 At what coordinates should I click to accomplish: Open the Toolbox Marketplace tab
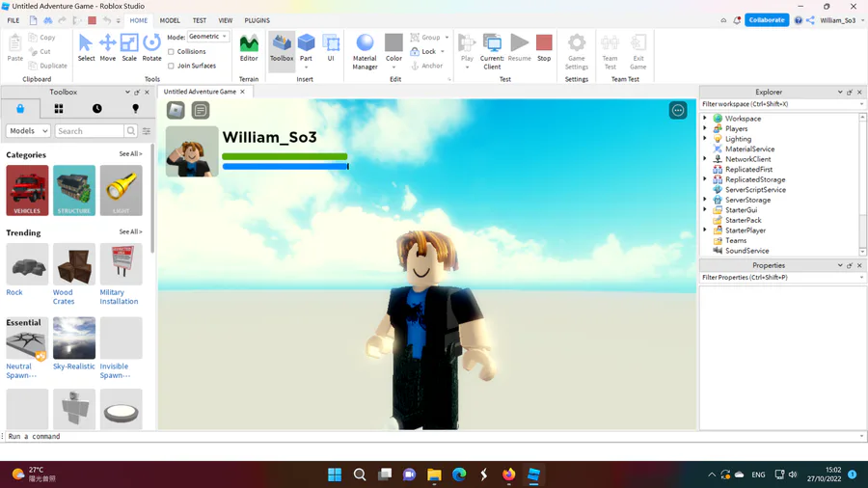pos(20,108)
